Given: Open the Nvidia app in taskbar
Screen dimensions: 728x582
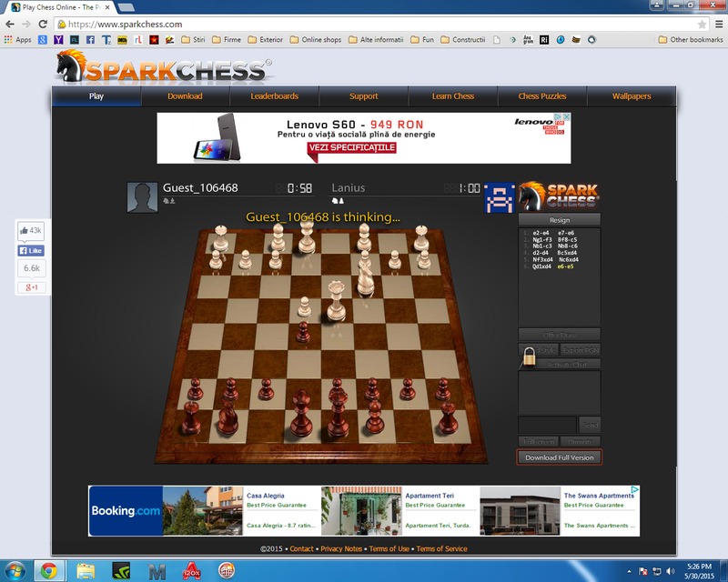Looking at the screenshot, I should point(121,571).
